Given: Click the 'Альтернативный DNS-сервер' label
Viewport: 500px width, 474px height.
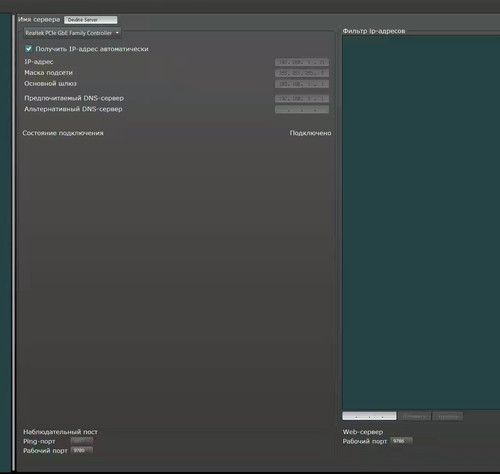Looking at the screenshot, I should 73,109.
